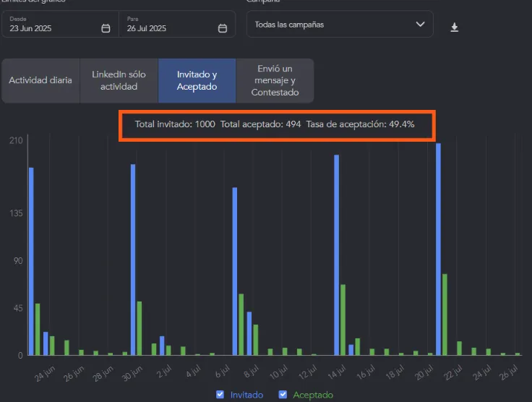Download the chart data
The image size is (532, 402).
[x=455, y=27]
